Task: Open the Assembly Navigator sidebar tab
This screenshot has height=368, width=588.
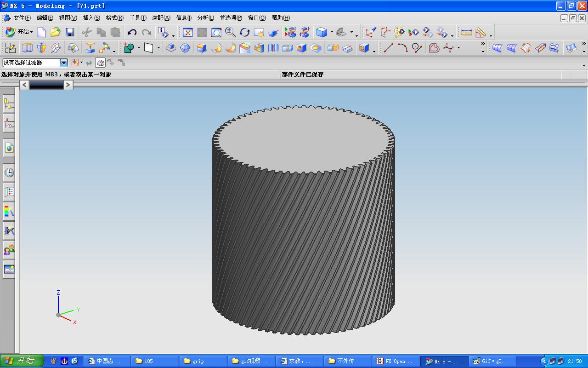Action: [9, 104]
